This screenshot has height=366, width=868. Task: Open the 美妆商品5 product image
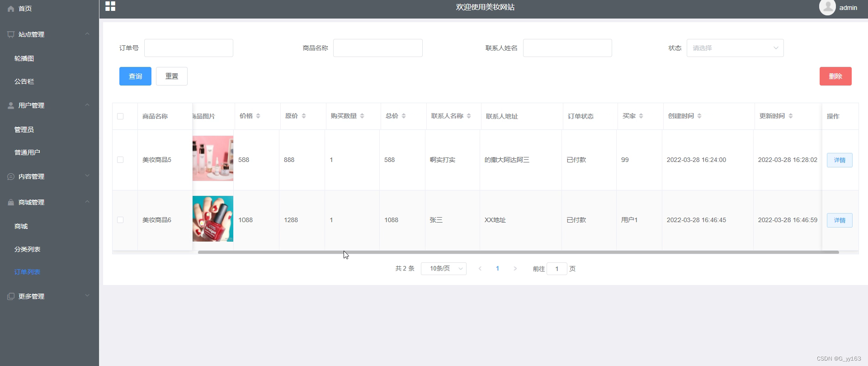pos(213,158)
